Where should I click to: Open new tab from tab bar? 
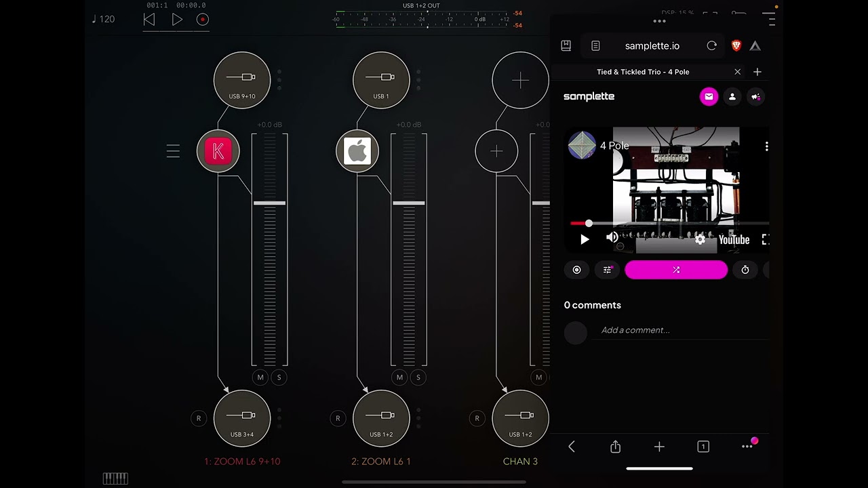coord(757,72)
